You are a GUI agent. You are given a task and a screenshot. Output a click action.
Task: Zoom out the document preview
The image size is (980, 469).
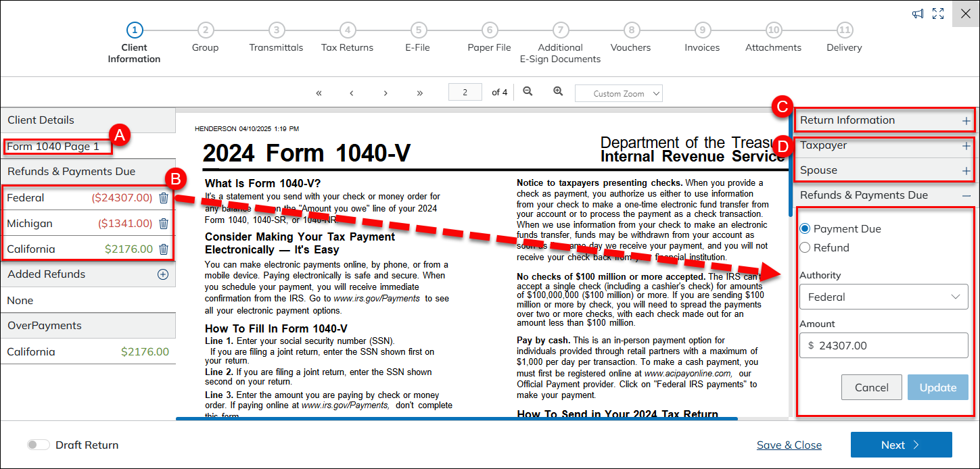pyautogui.click(x=528, y=92)
